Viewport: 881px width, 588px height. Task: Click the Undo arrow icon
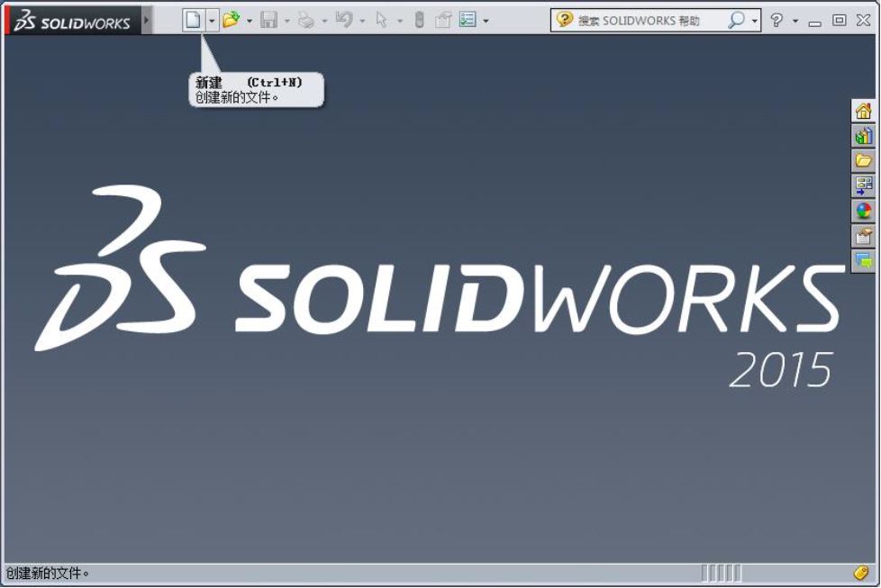pos(343,20)
